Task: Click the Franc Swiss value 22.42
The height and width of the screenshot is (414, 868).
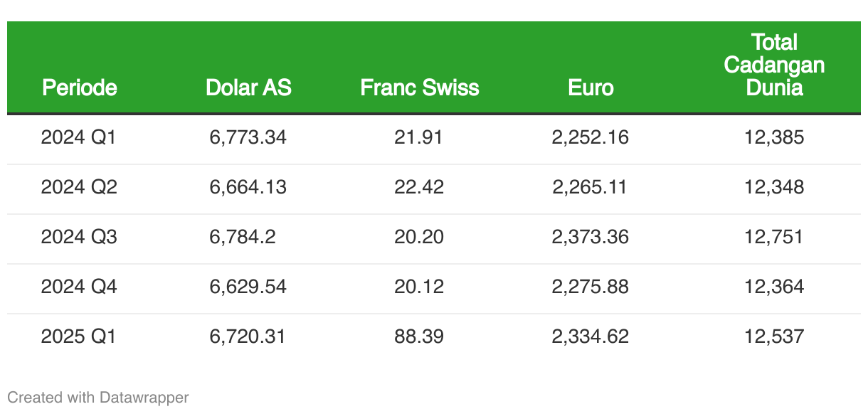Action: [x=418, y=187]
